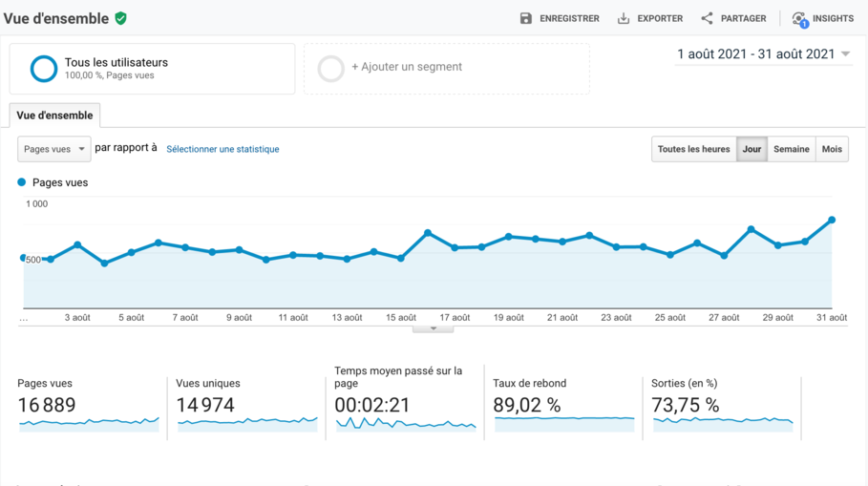Open the Insights panel icon

(799, 18)
